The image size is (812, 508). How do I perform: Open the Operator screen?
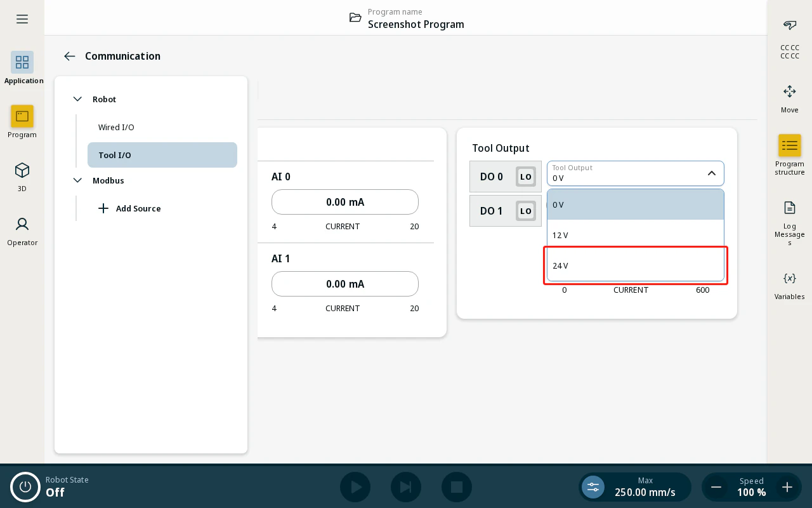tap(22, 230)
